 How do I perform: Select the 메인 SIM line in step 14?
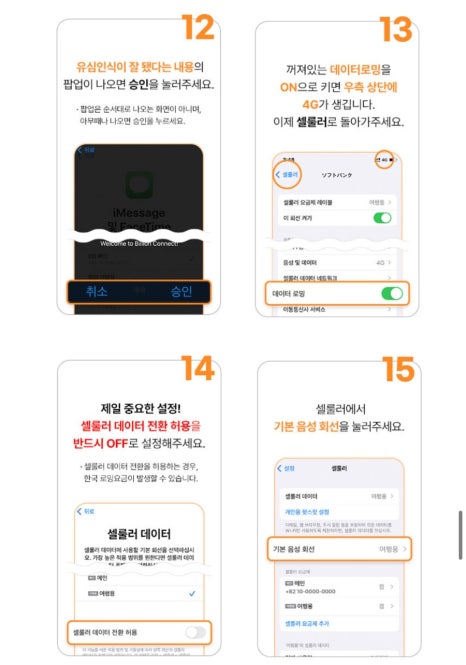[139, 578]
